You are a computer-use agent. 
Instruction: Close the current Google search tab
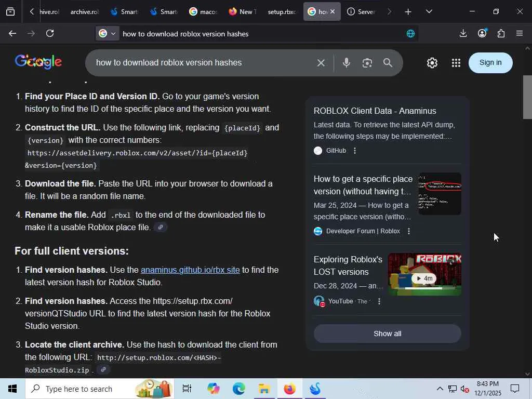[332, 11]
